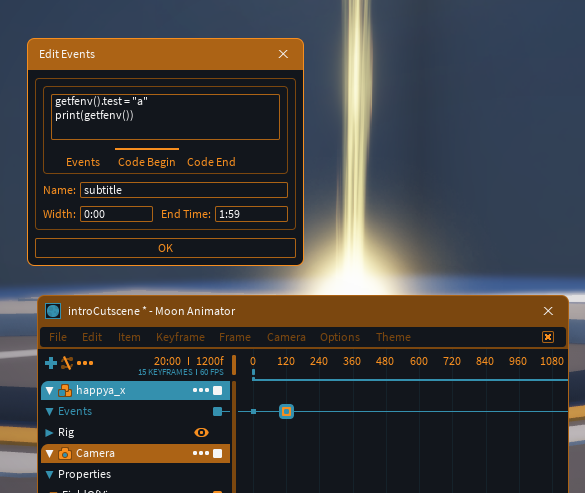This screenshot has height=493, width=585.
Task: Collapse the Events track arrow
Action: 49,411
